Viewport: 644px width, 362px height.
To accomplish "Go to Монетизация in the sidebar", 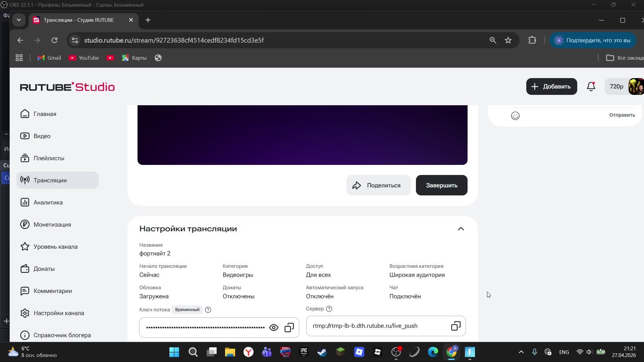I will pyautogui.click(x=52, y=225).
